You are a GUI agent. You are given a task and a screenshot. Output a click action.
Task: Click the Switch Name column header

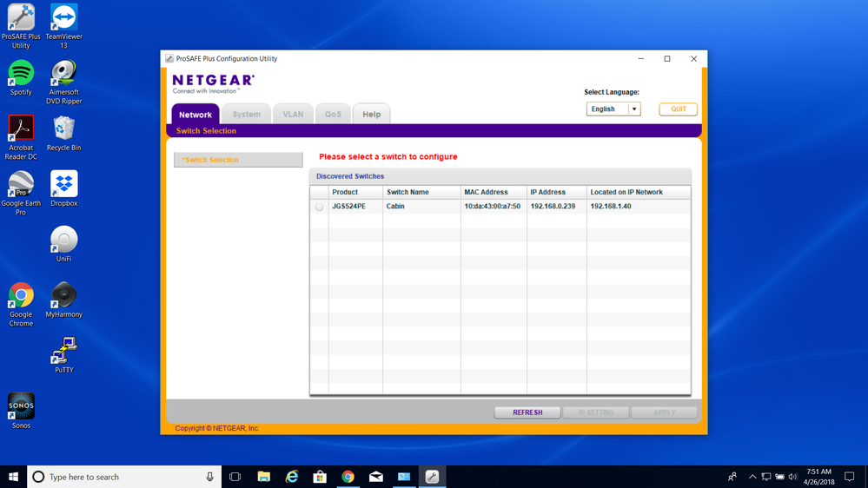[421, 192]
